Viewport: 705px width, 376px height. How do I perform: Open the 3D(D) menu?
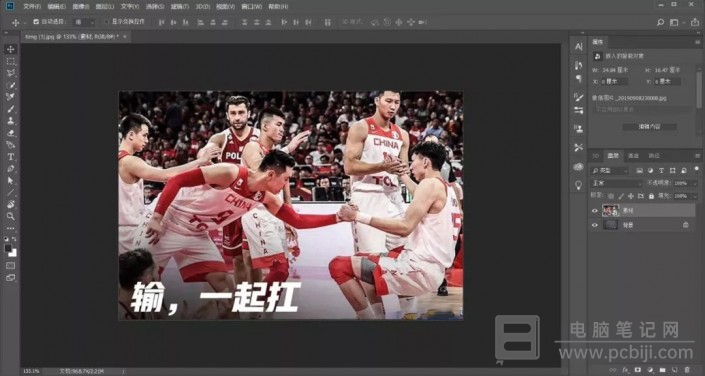pyautogui.click(x=203, y=7)
